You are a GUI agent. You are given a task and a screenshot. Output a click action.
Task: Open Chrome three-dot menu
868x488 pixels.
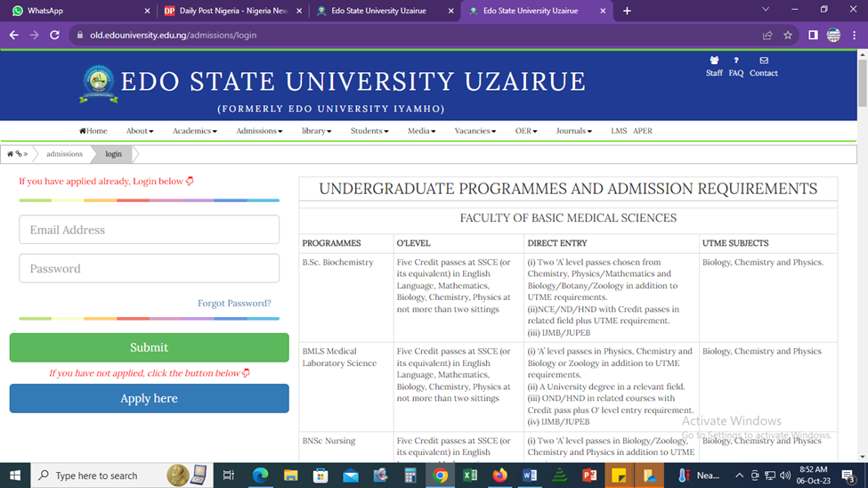click(854, 35)
